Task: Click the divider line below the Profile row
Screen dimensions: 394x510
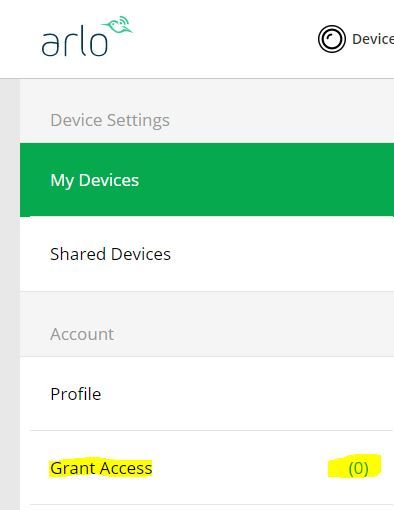Action: click(x=212, y=430)
